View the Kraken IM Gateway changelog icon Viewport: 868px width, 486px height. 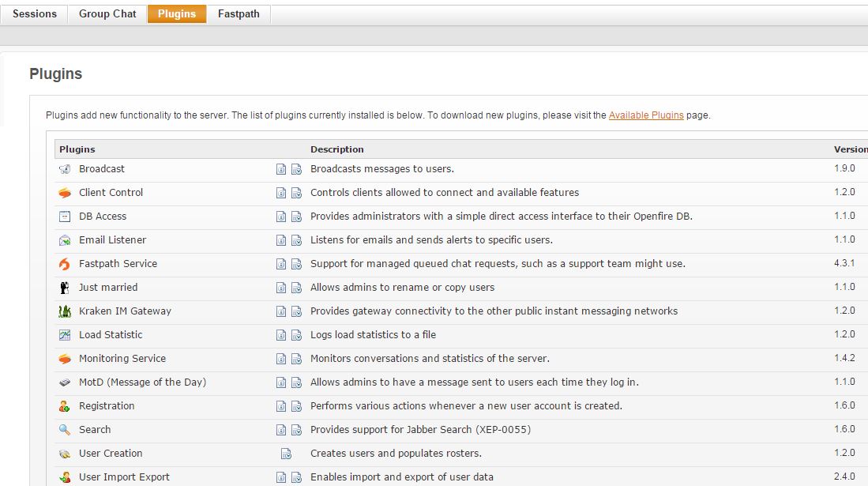297,311
